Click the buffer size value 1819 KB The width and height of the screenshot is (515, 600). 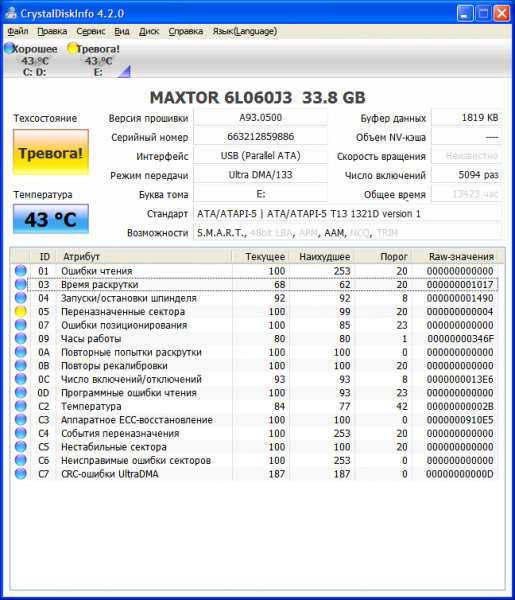pos(466,117)
